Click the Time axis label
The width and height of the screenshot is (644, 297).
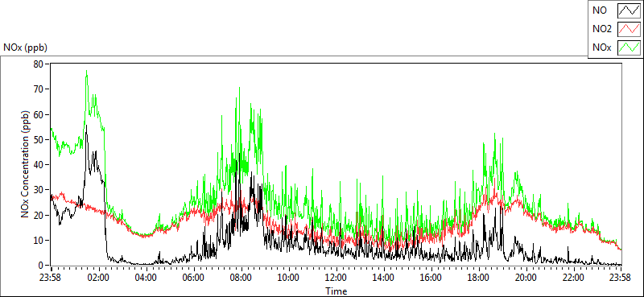[336, 291]
